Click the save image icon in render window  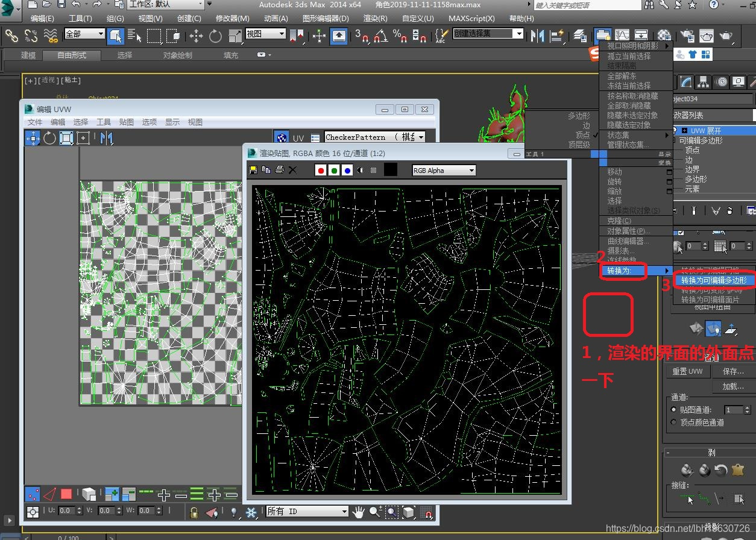pos(253,171)
